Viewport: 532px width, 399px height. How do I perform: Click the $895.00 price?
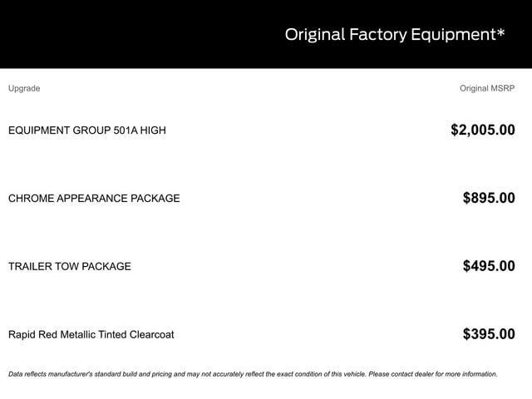pyautogui.click(x=489, y=198)
